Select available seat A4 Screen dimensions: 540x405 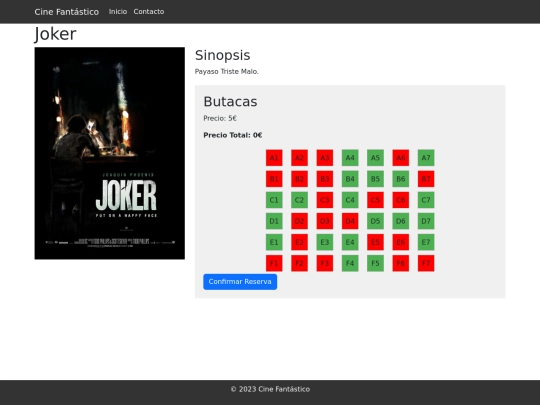click(x=350, y=158)
